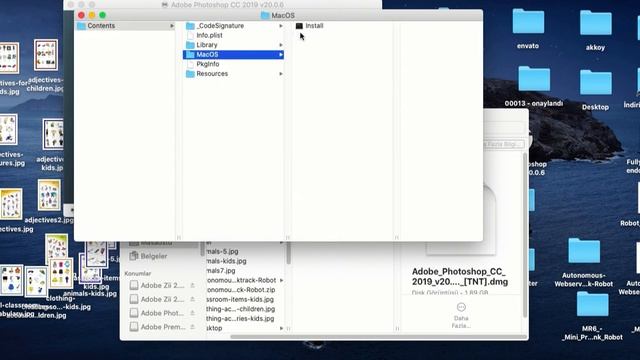Select Belgeler in back Finder sidebar
640x360 pixels.
point(154,256)
